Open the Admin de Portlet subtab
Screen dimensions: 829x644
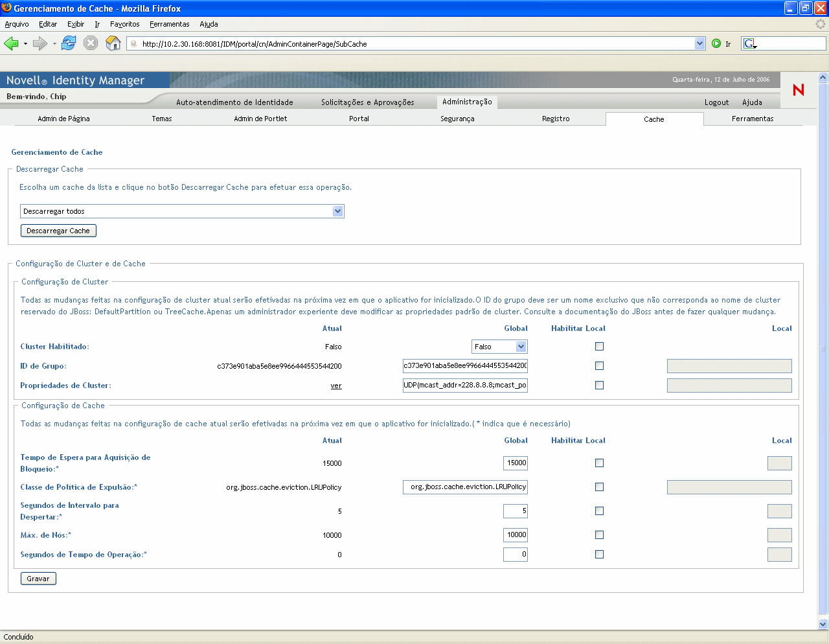point(260,119)
